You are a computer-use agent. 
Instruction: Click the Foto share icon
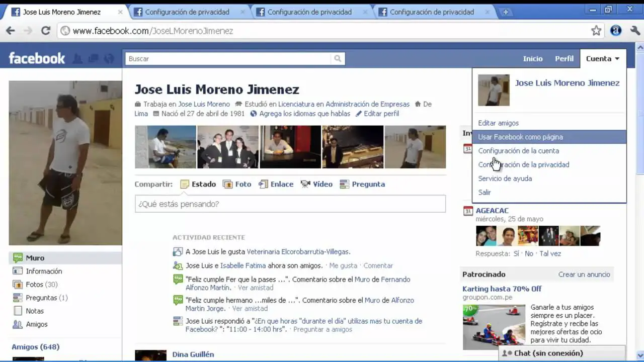(227, 184)
